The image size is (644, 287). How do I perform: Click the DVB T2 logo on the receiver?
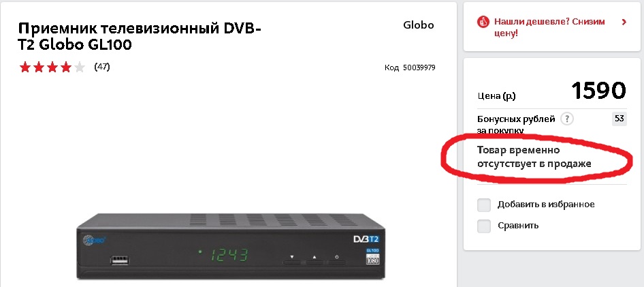pyautogui.click(x=366, y=239)
